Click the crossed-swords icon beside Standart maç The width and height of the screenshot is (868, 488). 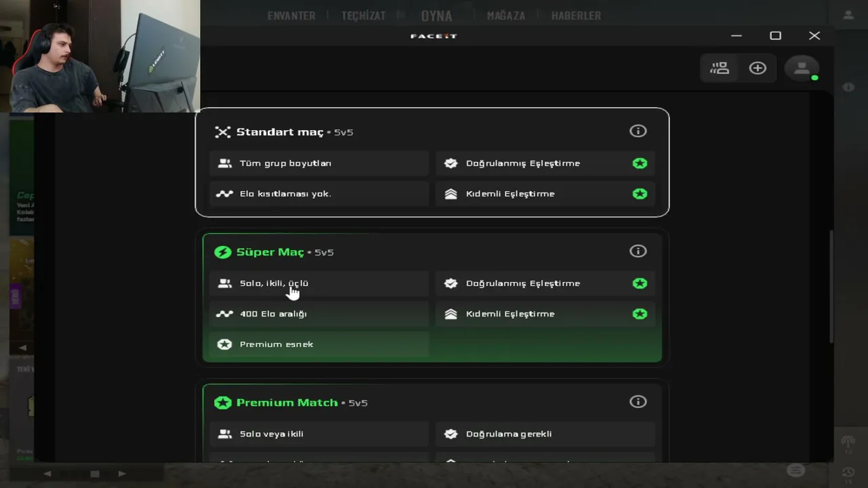click(x=222, y=132)
